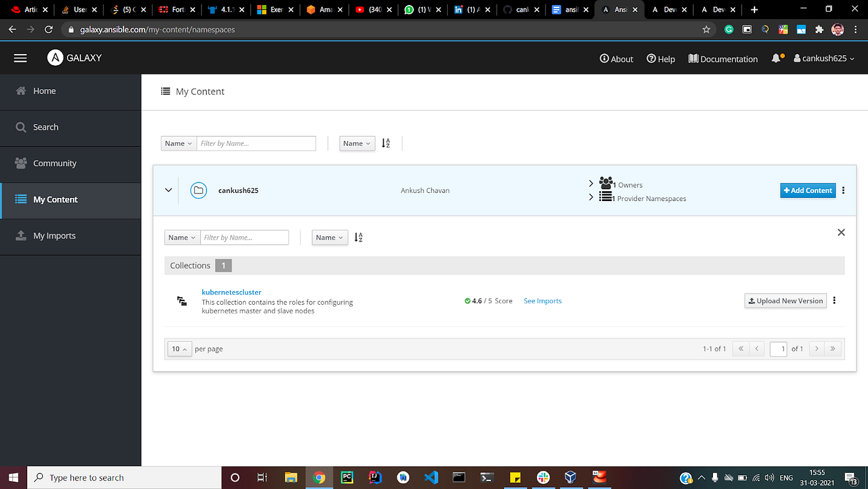Click the 4.6 / 5 Score text
This screenshot has width=868, height=489.
click(x=489, y=301)
